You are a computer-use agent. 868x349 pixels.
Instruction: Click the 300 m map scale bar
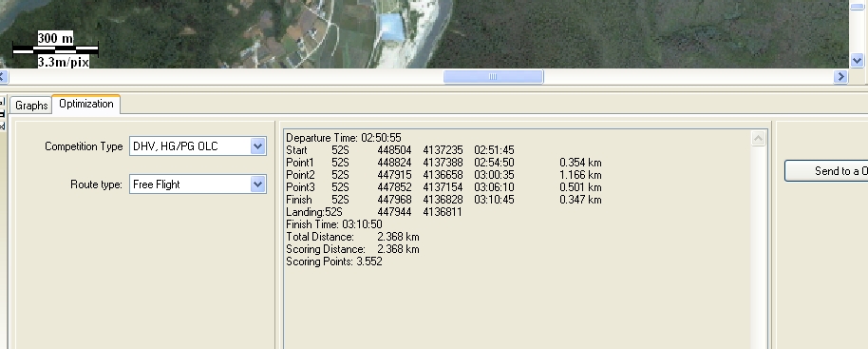[x=55, y=49]
